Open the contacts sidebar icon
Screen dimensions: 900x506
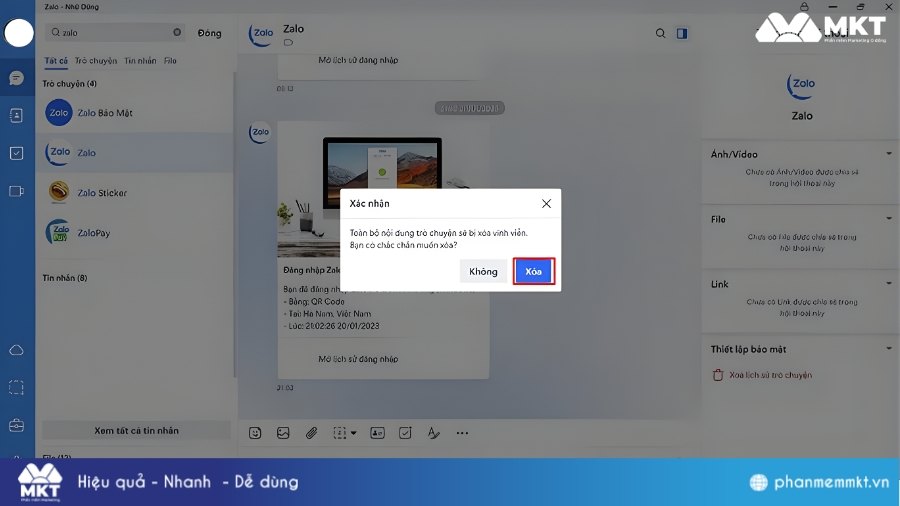(x=17, y=115)
